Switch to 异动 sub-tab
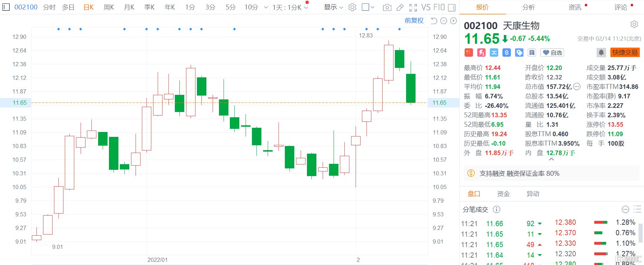 pyautogui.click(x=533, y=194)
